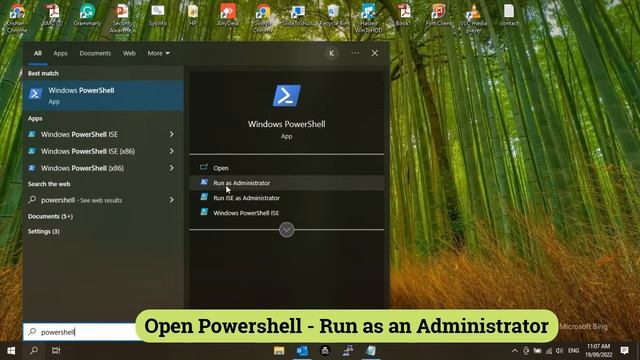This screenshot has height=360, width=640.
Task: Expand the Windows PowerShell (x86) arrow
Action: [x=171, y=168]
